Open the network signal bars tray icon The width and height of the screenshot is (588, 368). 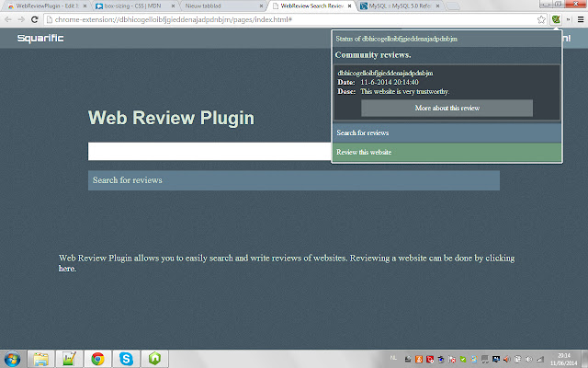click(540, 360)
